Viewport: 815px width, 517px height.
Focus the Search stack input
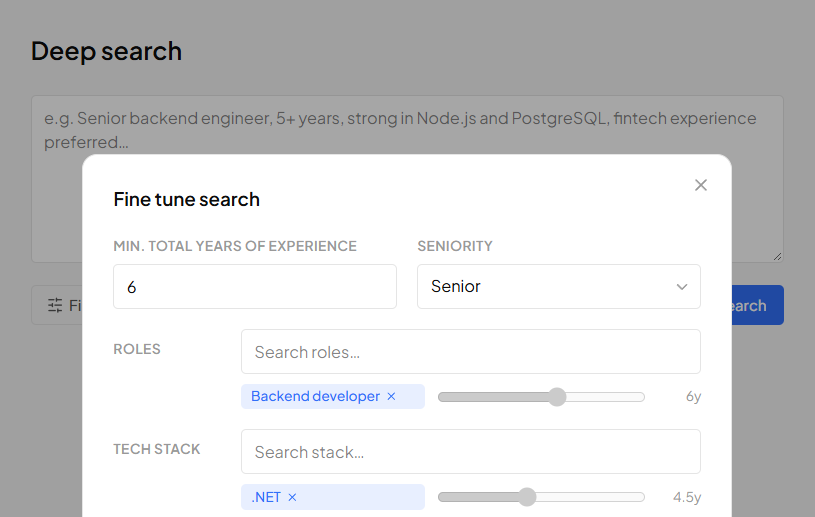click(x=470, y=452)
